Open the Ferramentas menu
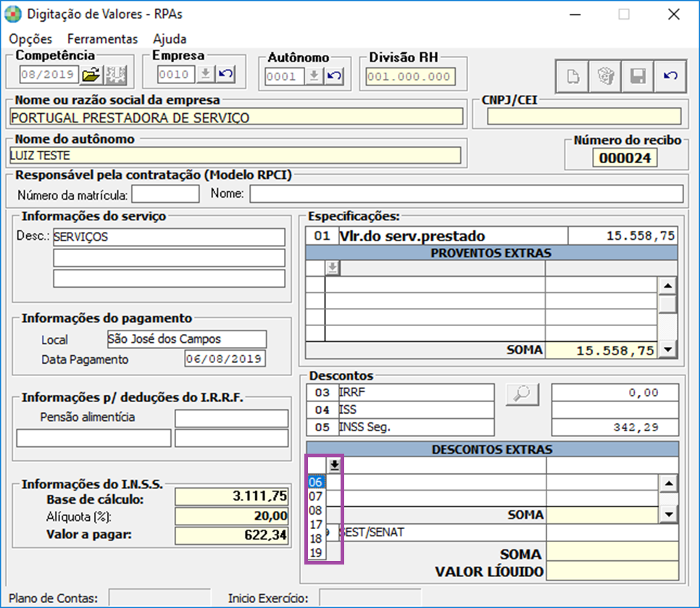700x608 pixels. [102, 39]
